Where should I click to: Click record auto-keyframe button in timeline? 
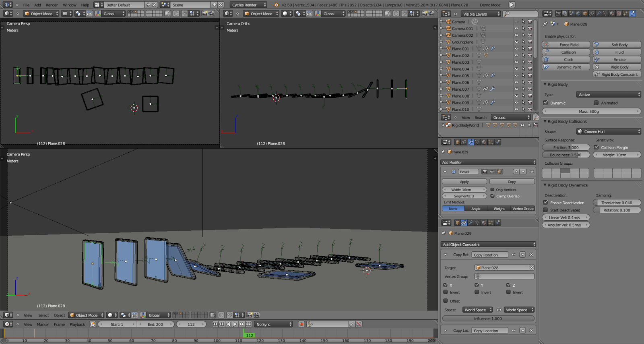[301, 324]
